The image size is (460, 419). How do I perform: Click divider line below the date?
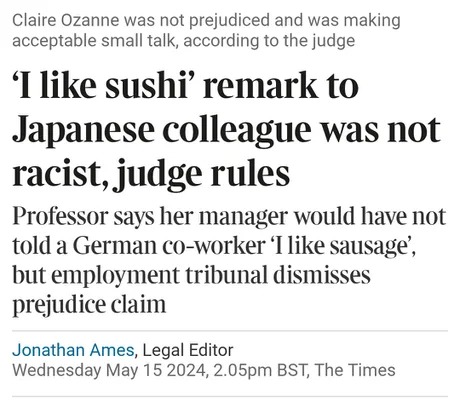(x=230, y=397)
